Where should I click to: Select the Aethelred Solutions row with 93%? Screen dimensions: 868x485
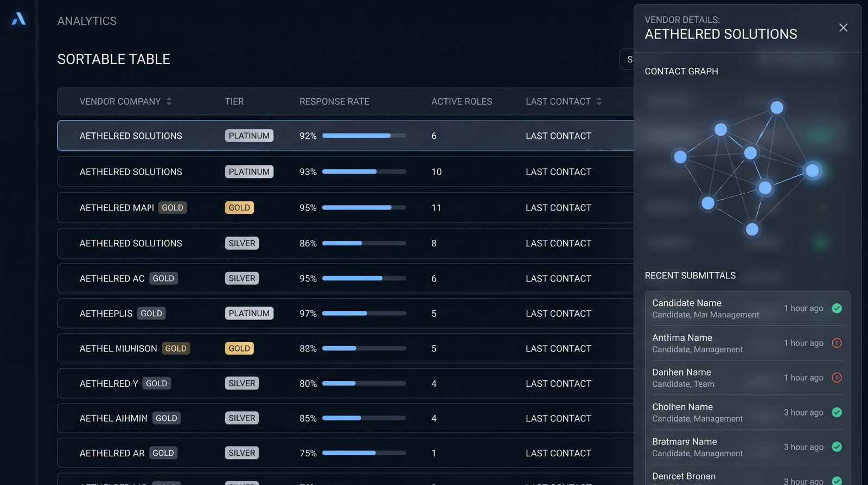pos(346,172)
